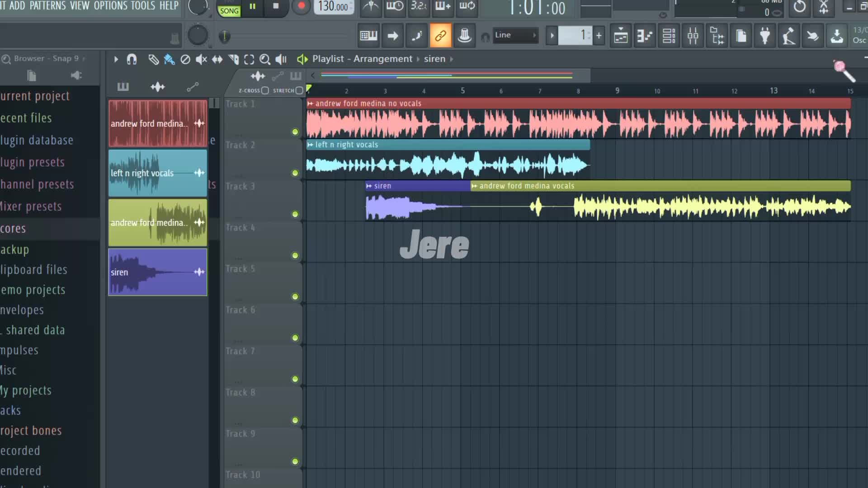Open the Line snap dropdown
Image resolution: width=868 pixels, height=488 pixels.
(x=514, y=35)
